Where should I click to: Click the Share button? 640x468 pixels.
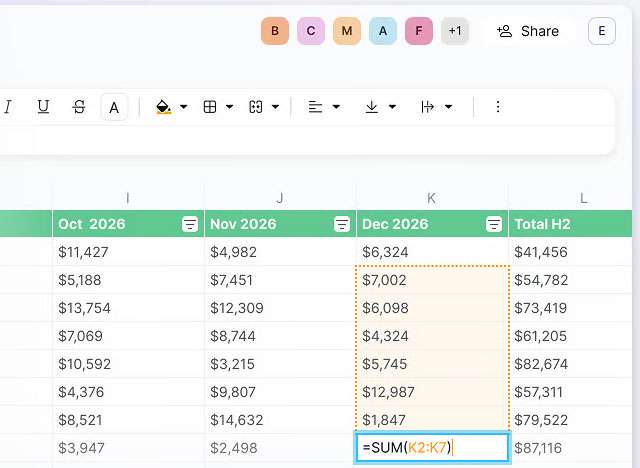tap(528, 31)
